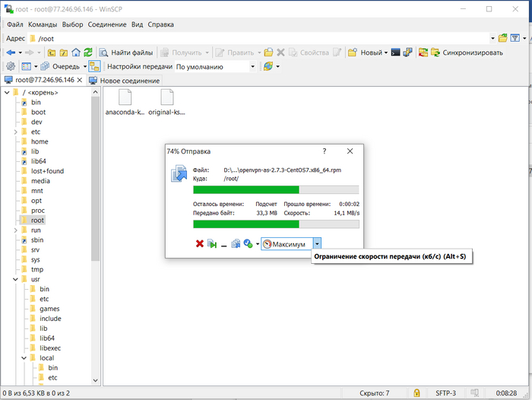Open the view style dropdown arrow
Screen dimensions: 532x400
(36, 67)
